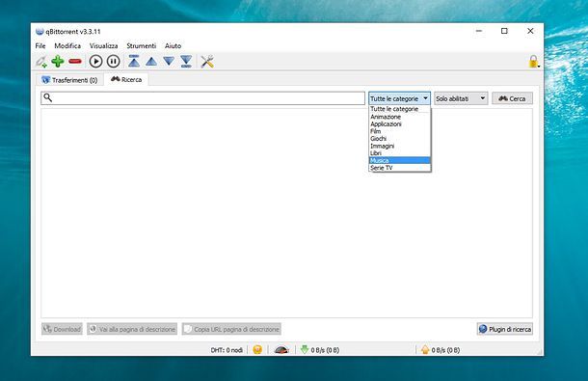Open the Strumenti menu
Viewport: 588px width, 381px height.
click(x=141, y=45)
